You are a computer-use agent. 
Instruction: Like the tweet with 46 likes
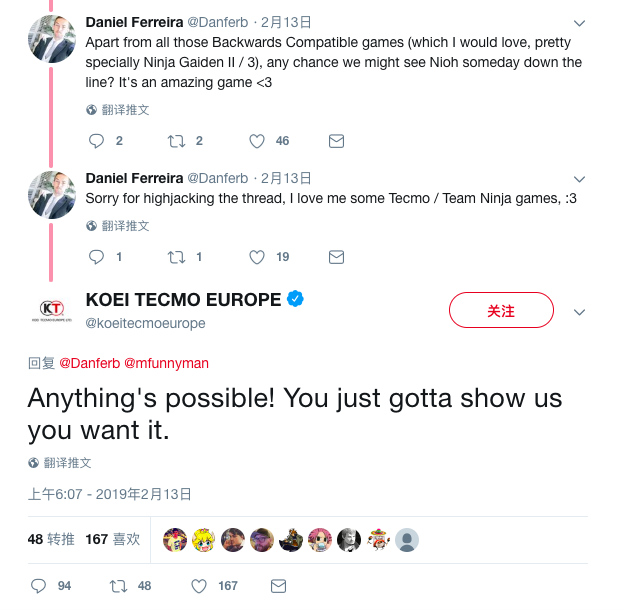(x=257, y=141)
